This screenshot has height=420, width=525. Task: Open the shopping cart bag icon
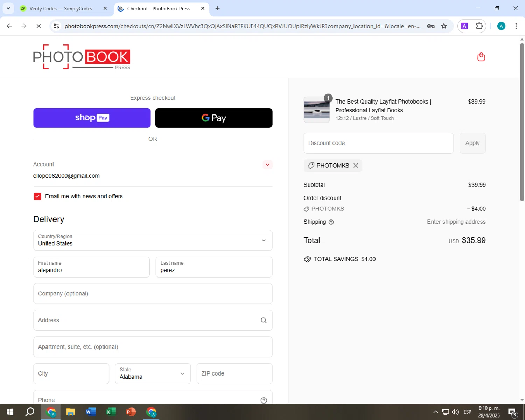point(481,57)
